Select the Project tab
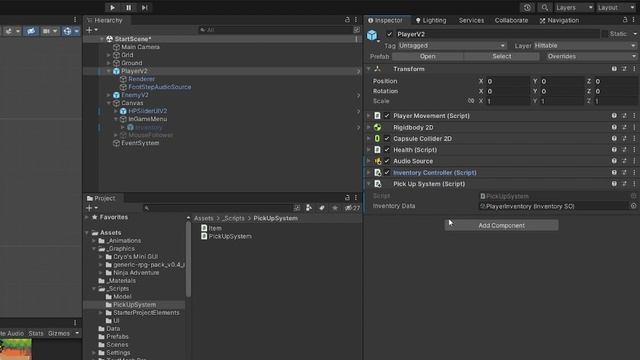This screenshot has width=640, height=360. pyautogui.click(x=101, y=198)
